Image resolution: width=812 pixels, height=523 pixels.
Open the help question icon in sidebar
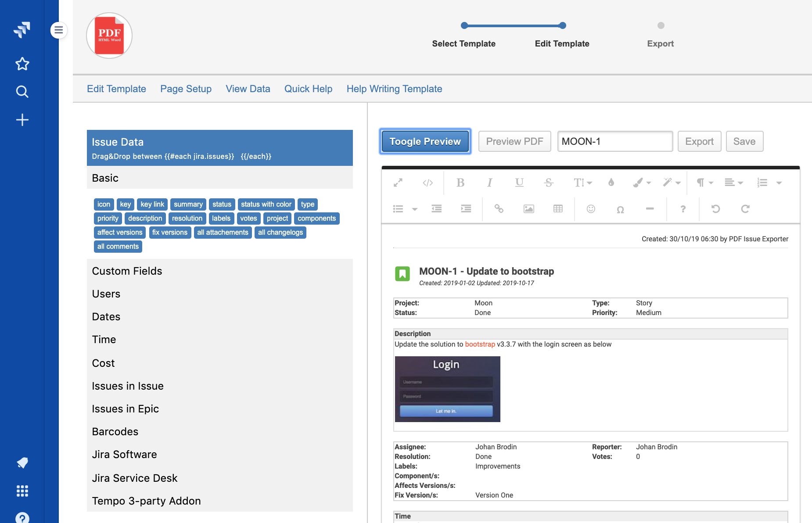pyautogui.click(x=22, y=518)
